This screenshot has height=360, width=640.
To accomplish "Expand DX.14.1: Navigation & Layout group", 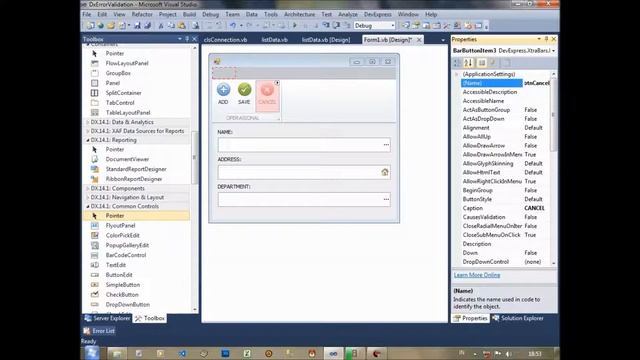I will pos(88,198).
